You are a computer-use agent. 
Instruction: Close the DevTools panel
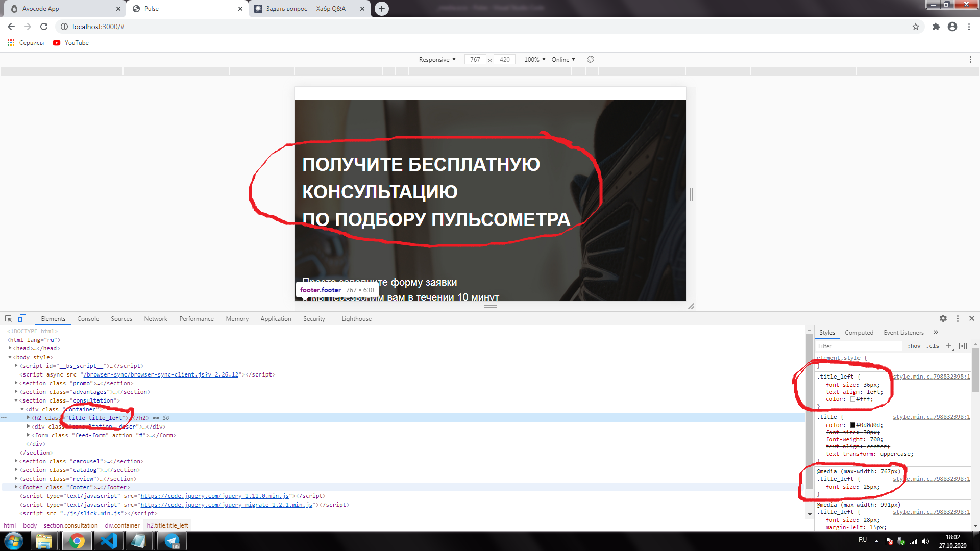972,318
